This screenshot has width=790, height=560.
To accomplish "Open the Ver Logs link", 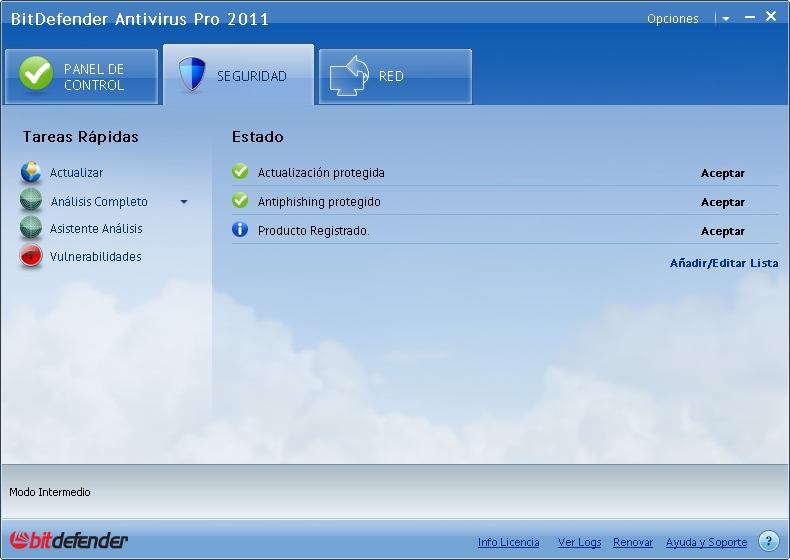I will click(x=579, y=542).
